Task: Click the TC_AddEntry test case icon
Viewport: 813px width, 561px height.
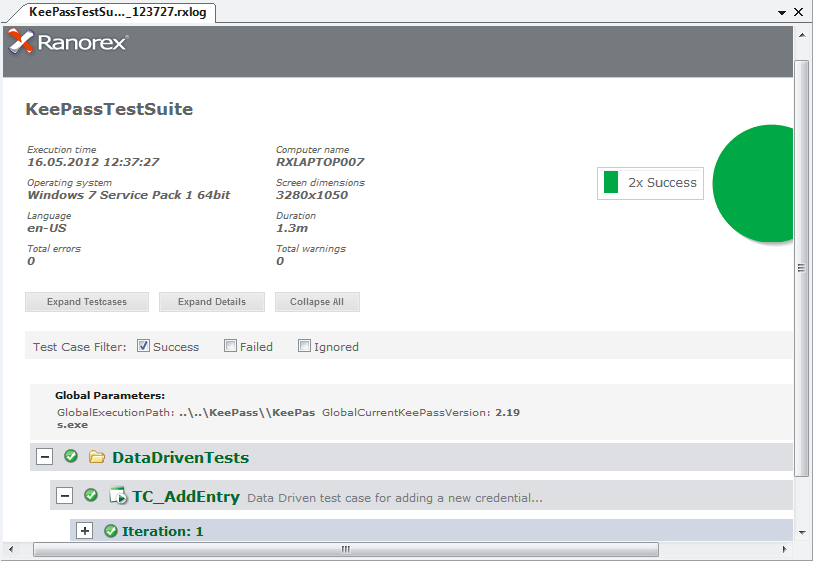Action: pyautogui.click(x=118, y=496)
